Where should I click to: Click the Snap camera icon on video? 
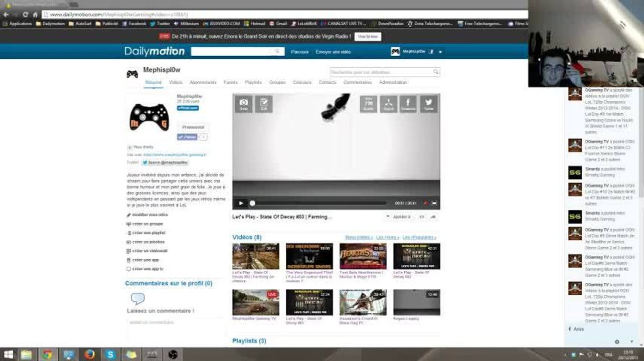coord(244,104)
